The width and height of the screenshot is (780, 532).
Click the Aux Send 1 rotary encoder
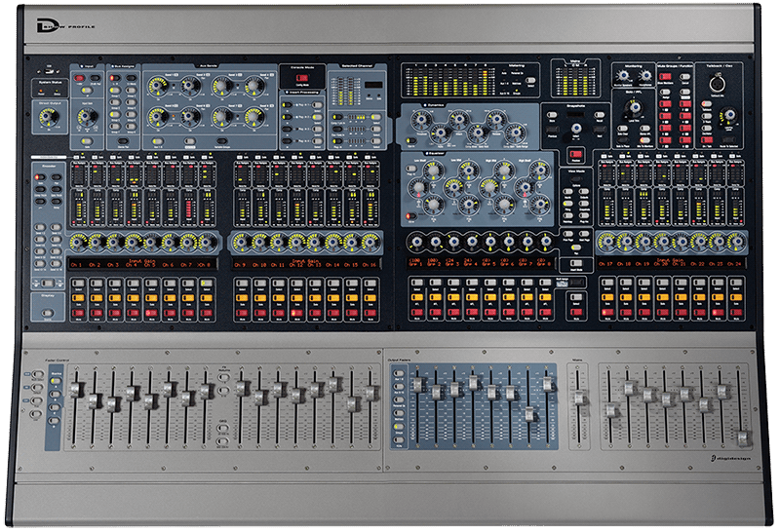click(x=158, y=86)
